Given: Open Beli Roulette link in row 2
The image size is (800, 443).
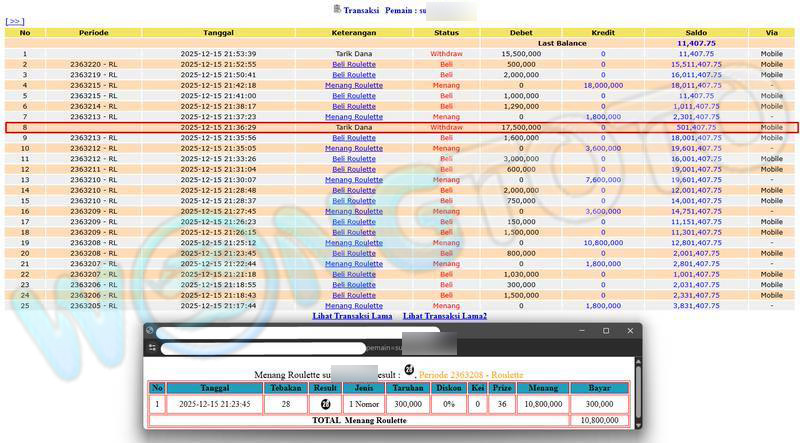Looking at the screenshot, I should point(354,64).
